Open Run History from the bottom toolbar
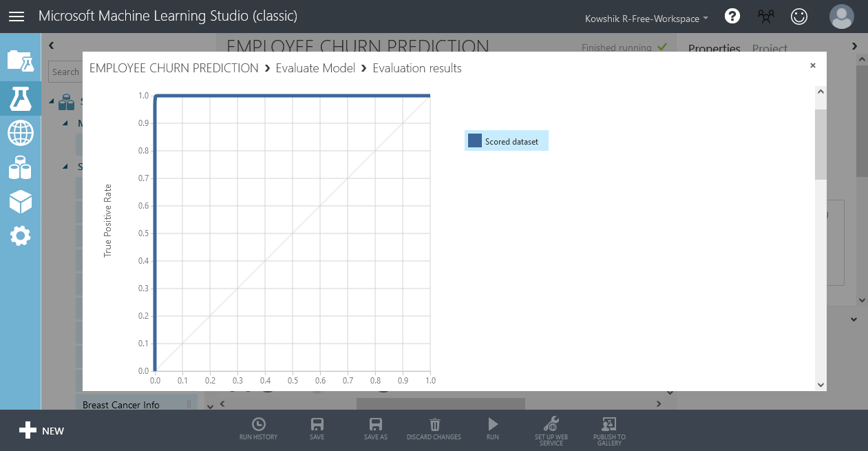 pos(258,427)
